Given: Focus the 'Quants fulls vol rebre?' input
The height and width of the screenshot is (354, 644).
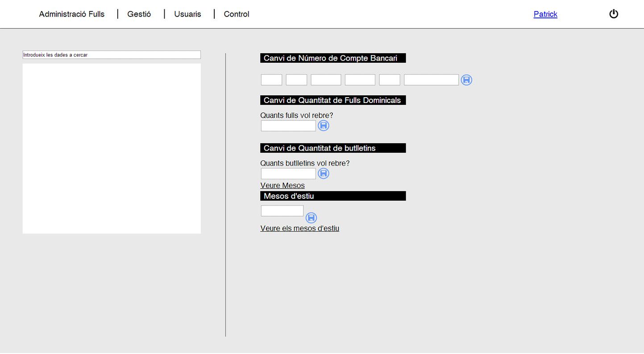Looking at the screenshot, I should point(288,126).
